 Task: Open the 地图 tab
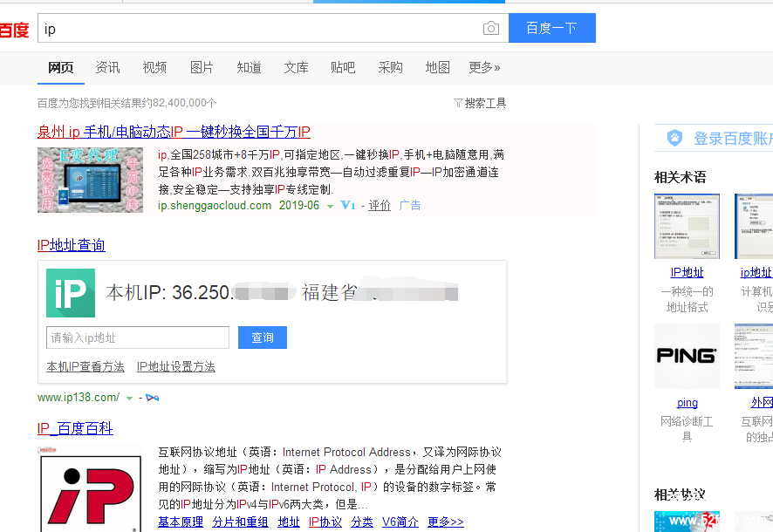pos(437,67)
